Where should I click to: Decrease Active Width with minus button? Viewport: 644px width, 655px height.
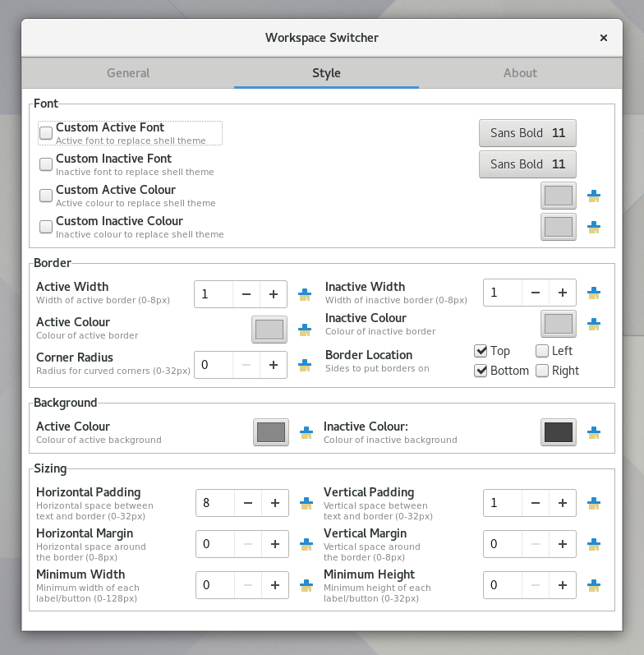[246, 294]
